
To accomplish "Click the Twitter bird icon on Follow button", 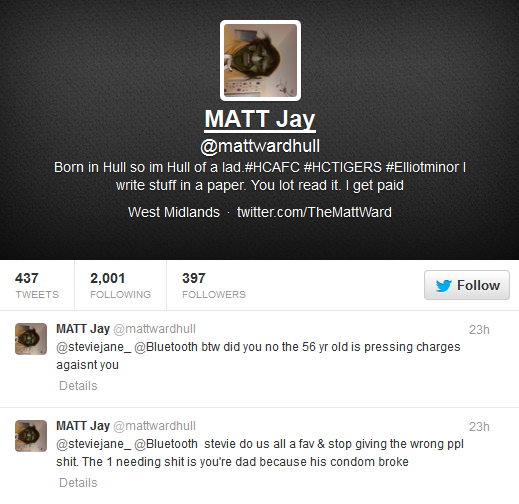I will point(444,286).
